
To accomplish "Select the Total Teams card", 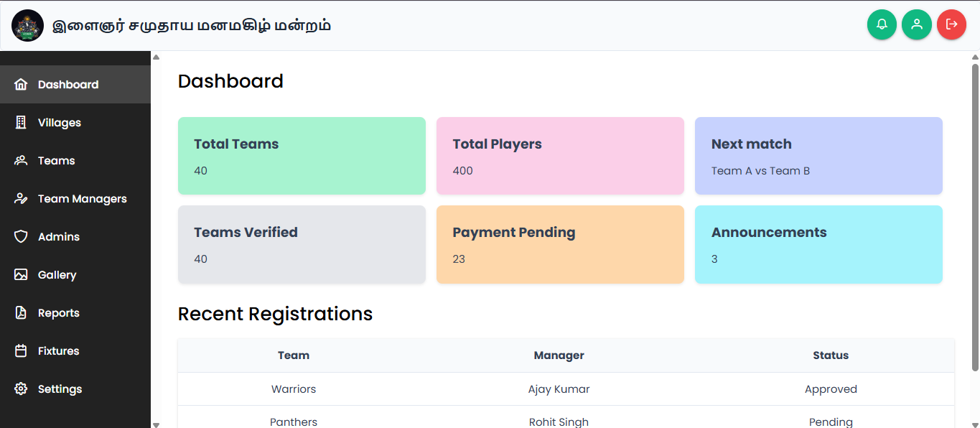I will coord(302,156).
